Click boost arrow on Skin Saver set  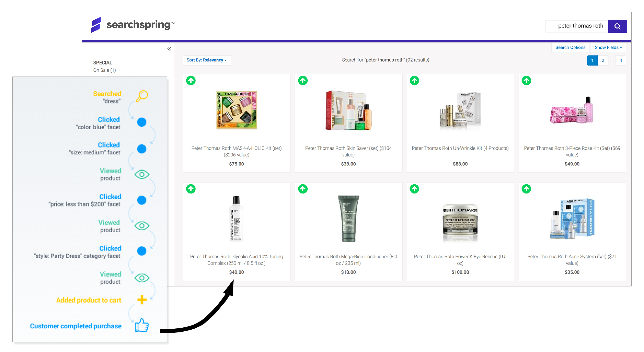[302, 80]
